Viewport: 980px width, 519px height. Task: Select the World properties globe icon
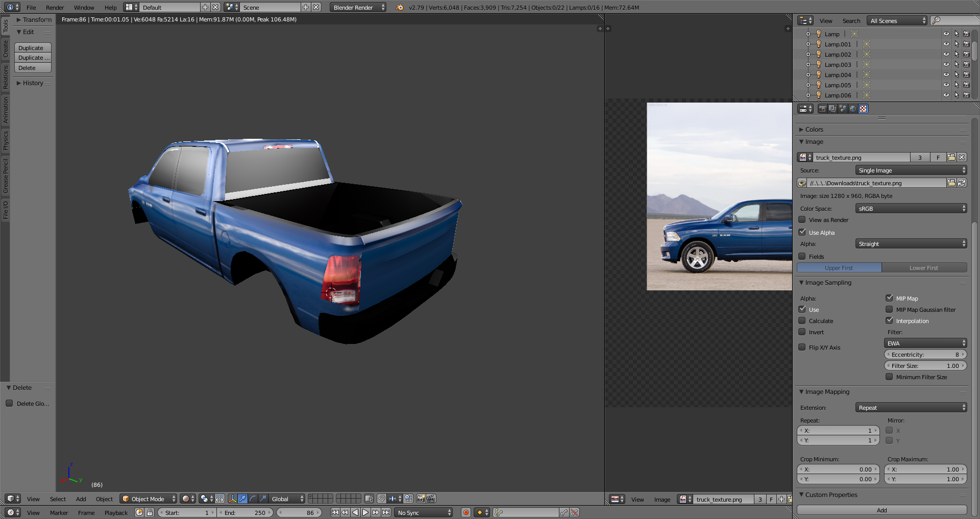(853, 109)
